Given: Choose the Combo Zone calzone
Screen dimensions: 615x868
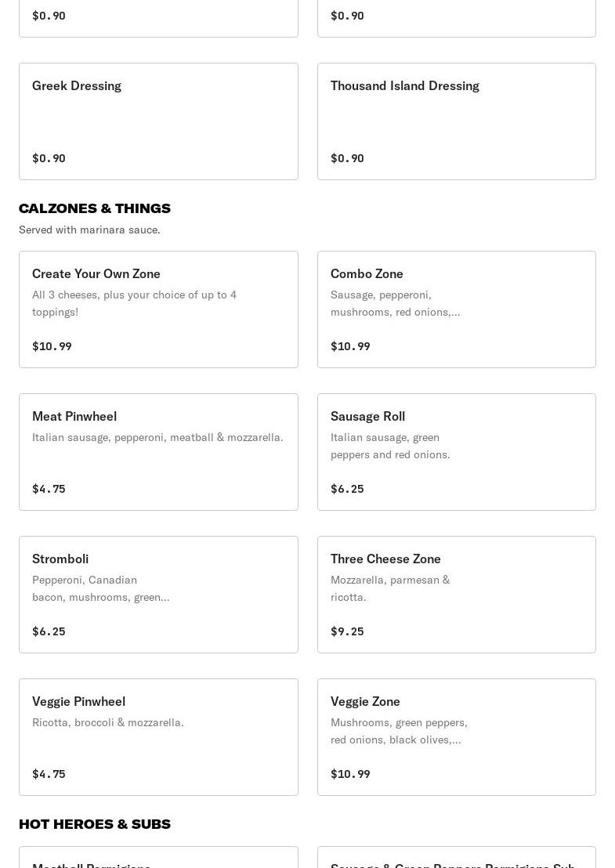Looking at the screenshot, I should pos(456,309).
